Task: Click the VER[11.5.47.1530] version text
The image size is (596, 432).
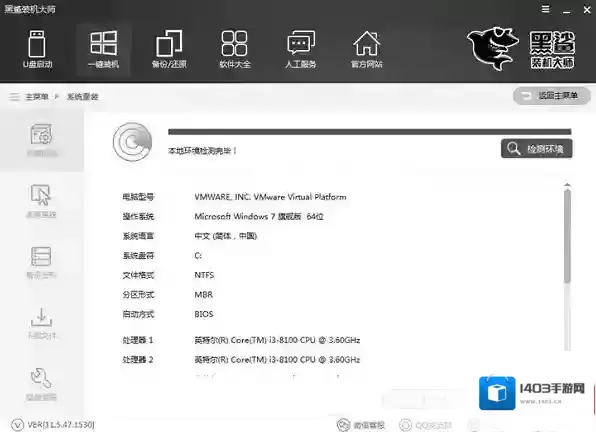Action: click(x=61, y=424)
